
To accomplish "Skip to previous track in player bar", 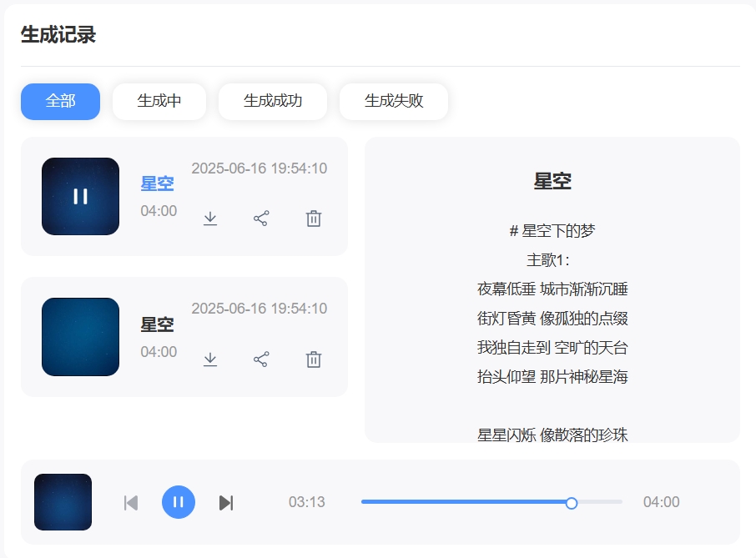I will tap(131, 502).
